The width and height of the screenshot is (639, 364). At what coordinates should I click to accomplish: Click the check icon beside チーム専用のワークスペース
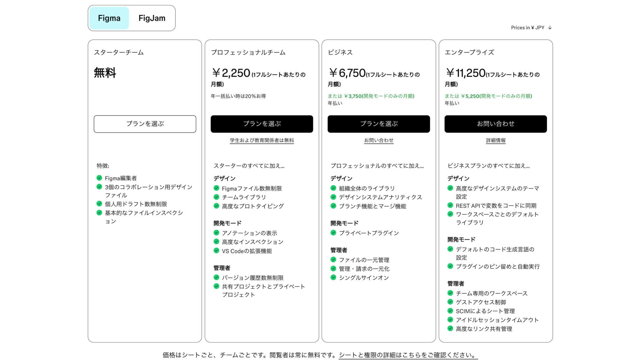click(450, 293)
